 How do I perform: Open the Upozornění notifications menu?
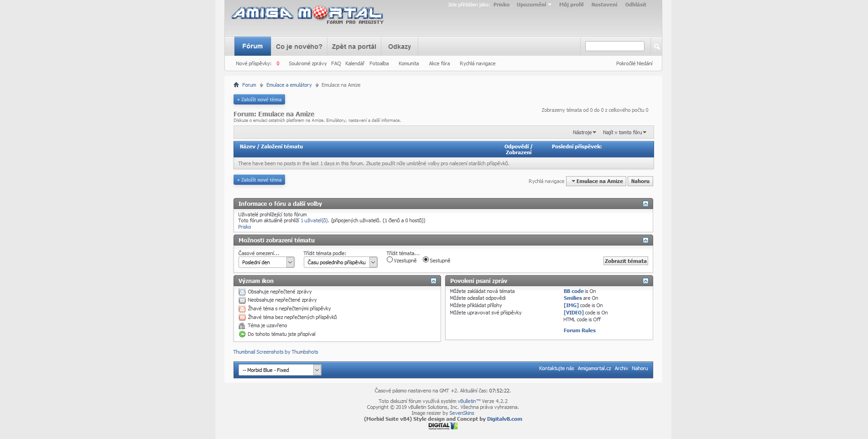(534, 5)
